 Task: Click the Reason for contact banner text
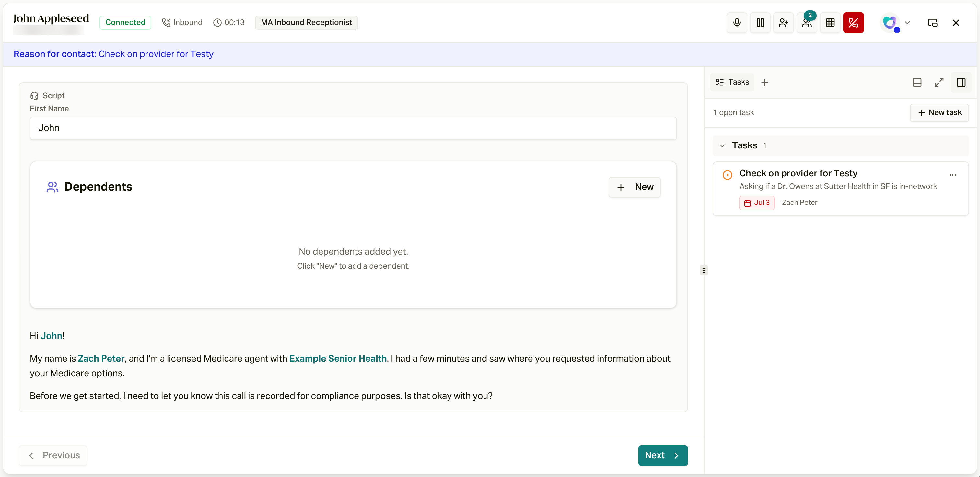(113, 54)
